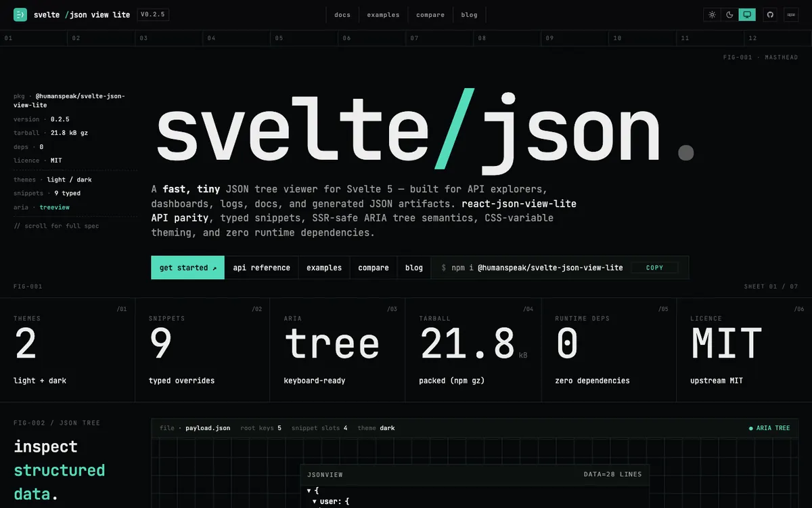The height and width of the screenshot is (508, 812).
Task: Click the SHEET 01 / 07 label
Action: coord(771,287)
